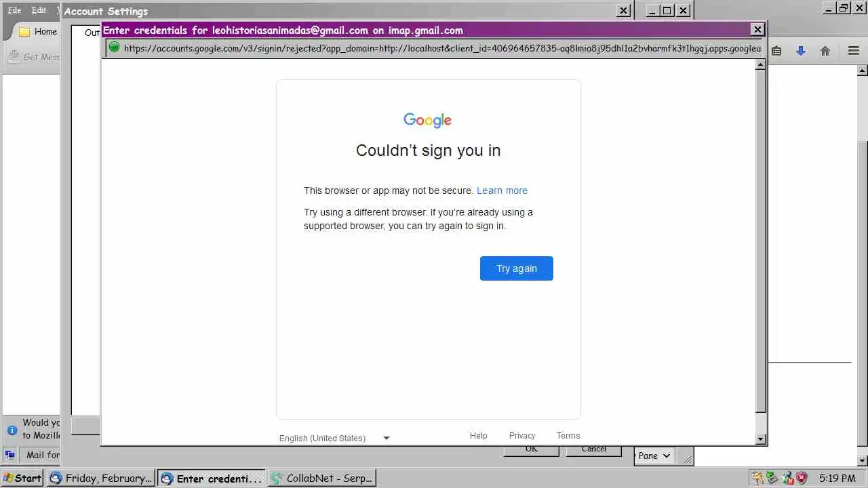Viewport: 868px width, 488px height.
Task: Open the Terms link in the footer
Action: pos(568,436)
